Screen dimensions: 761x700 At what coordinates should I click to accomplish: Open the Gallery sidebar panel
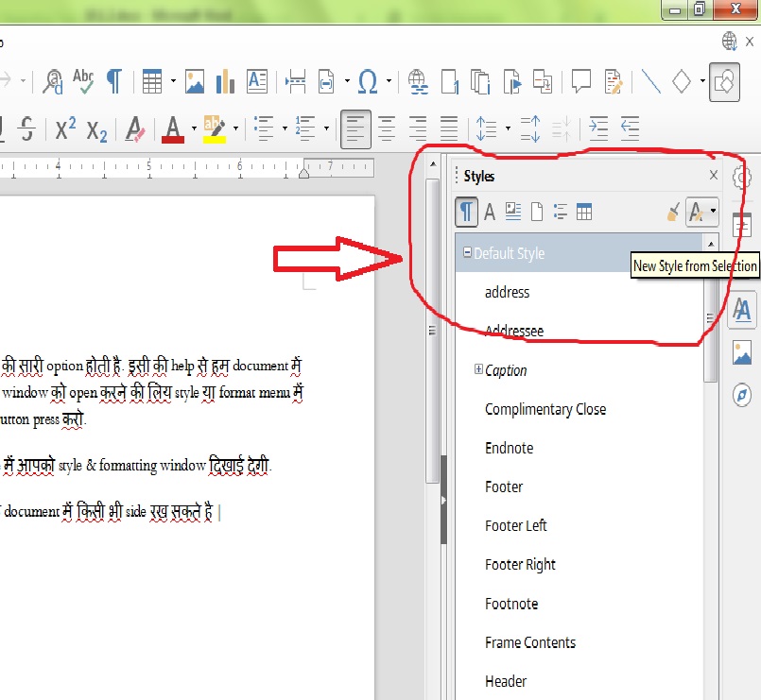point(742,352)
